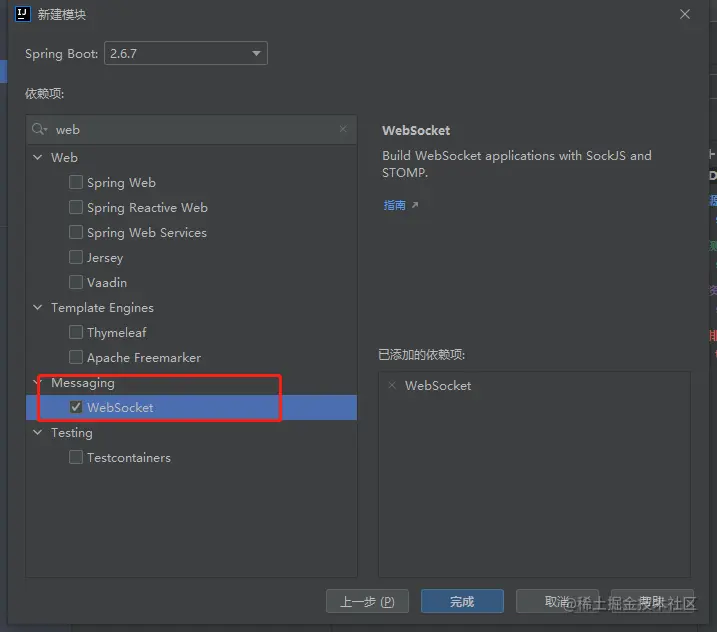Viewport: 717px width, 632px height.
Task: Collapse the Testing category
Action: tap(37, 432)
